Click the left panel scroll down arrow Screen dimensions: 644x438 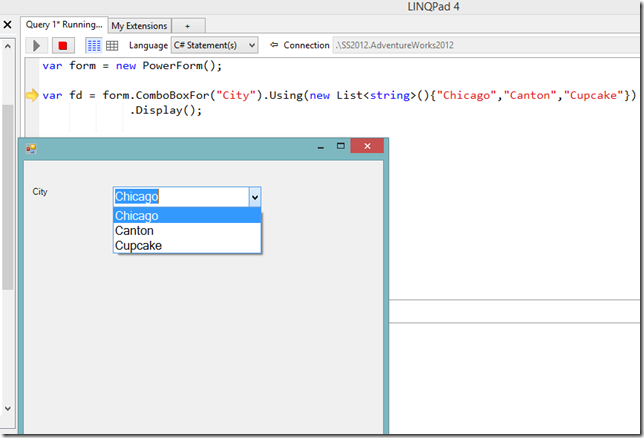pos(8,408)
